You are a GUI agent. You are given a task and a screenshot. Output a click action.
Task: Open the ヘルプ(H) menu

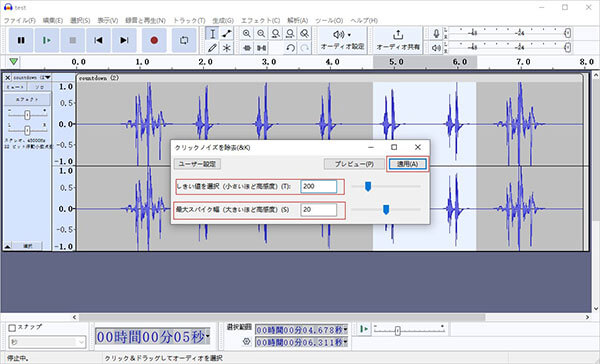[x=364, y=20]
